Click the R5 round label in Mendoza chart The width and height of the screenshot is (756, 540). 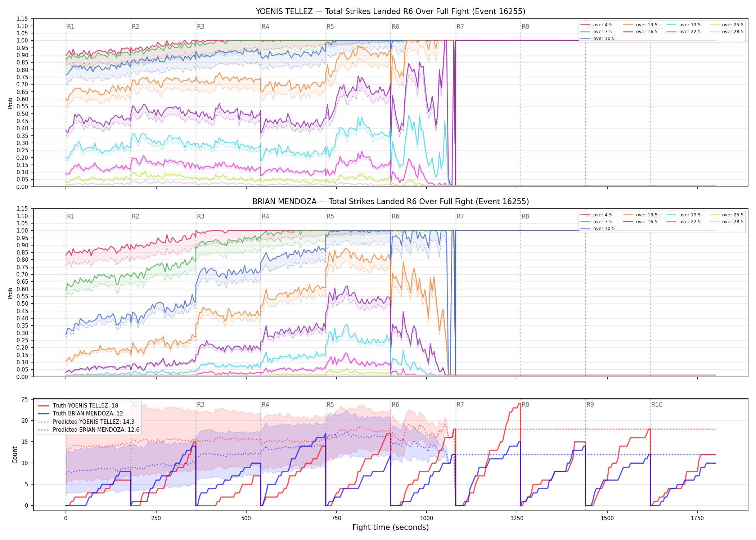[330, 216]
